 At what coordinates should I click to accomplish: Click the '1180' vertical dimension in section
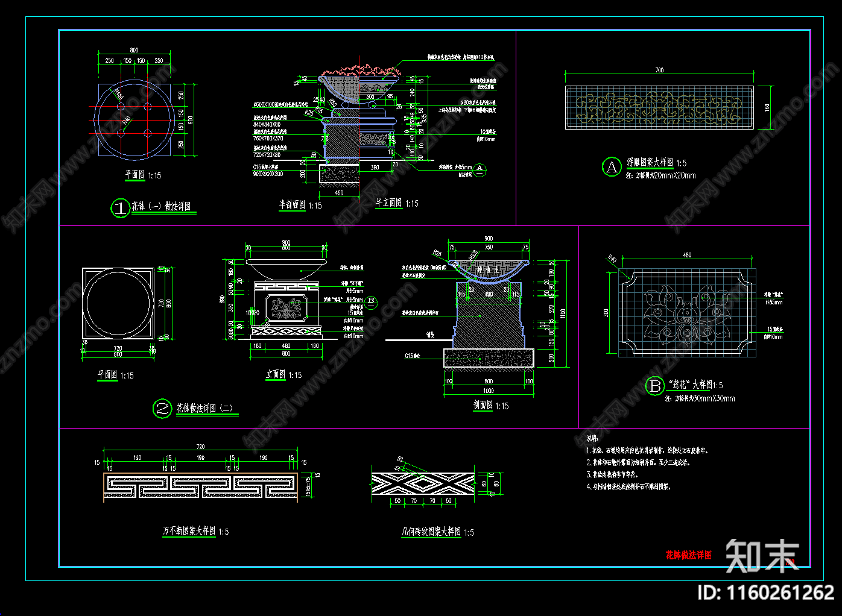coord(563,313)
